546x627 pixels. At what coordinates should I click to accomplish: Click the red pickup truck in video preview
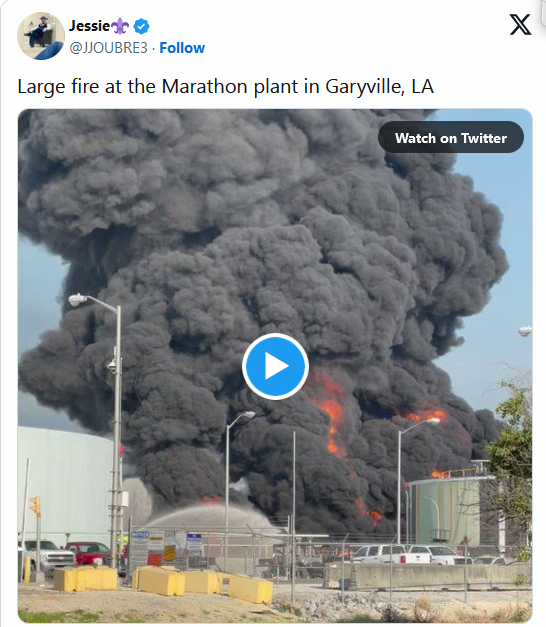click(x=88, y=553)
